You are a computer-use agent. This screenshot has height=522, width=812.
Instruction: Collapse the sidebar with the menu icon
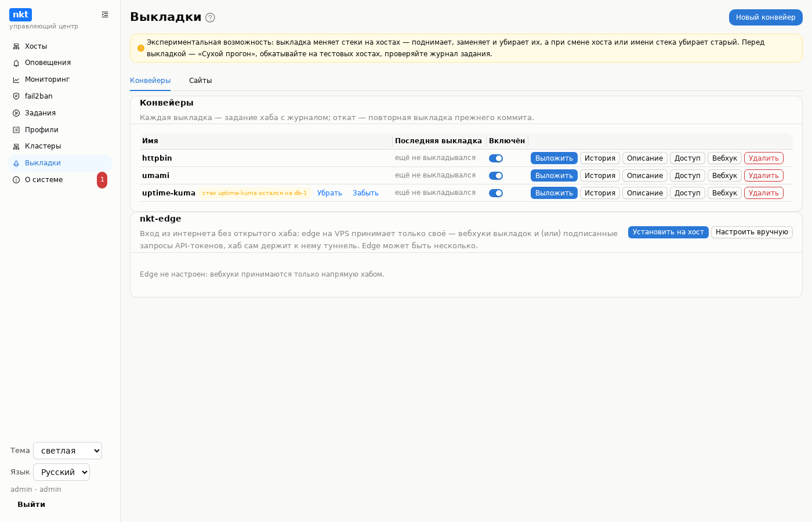click(x=105, y=14)
